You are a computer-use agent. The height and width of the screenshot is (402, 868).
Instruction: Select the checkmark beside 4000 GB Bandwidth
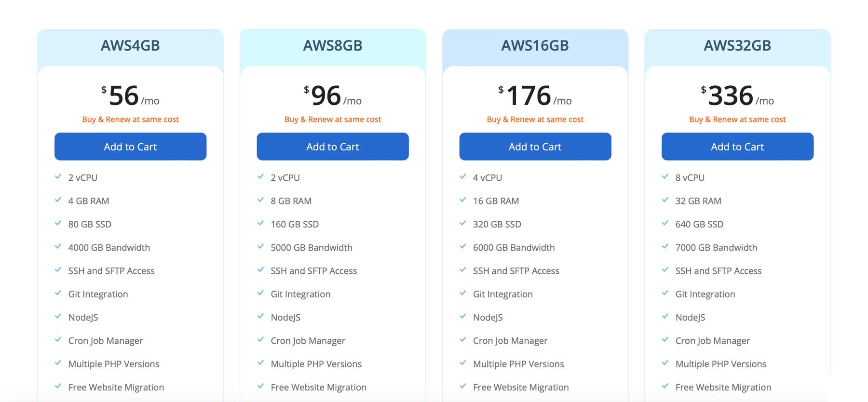click(57, 247)
